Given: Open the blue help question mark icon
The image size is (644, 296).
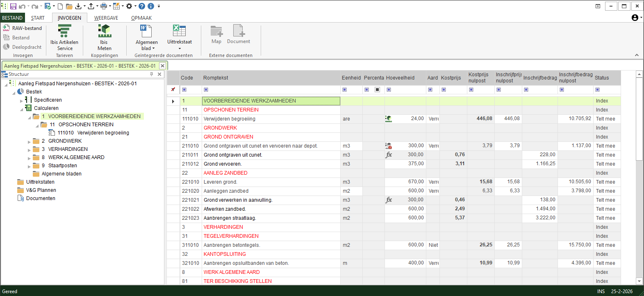Looking at the screenshot, I should [x=142, y=6].
